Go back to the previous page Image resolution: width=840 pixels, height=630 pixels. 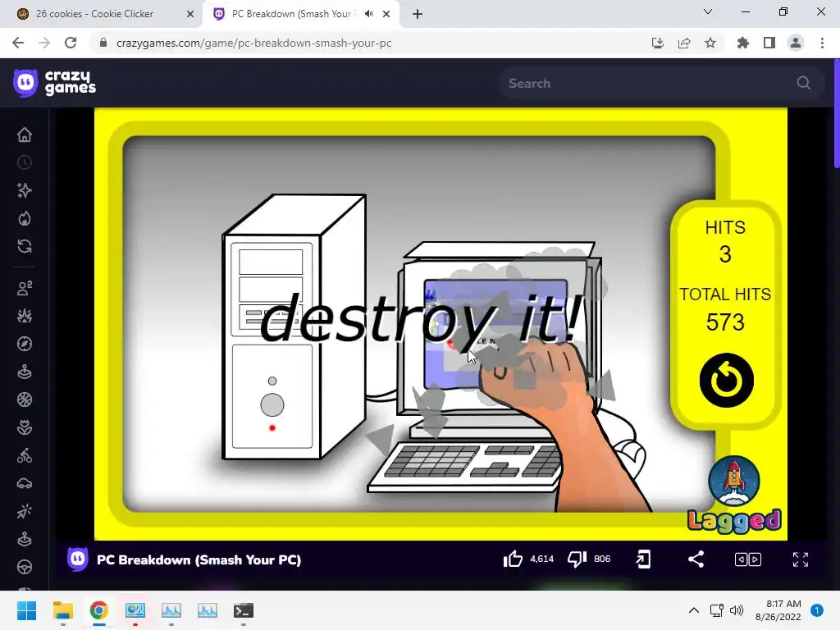(18, 43)
